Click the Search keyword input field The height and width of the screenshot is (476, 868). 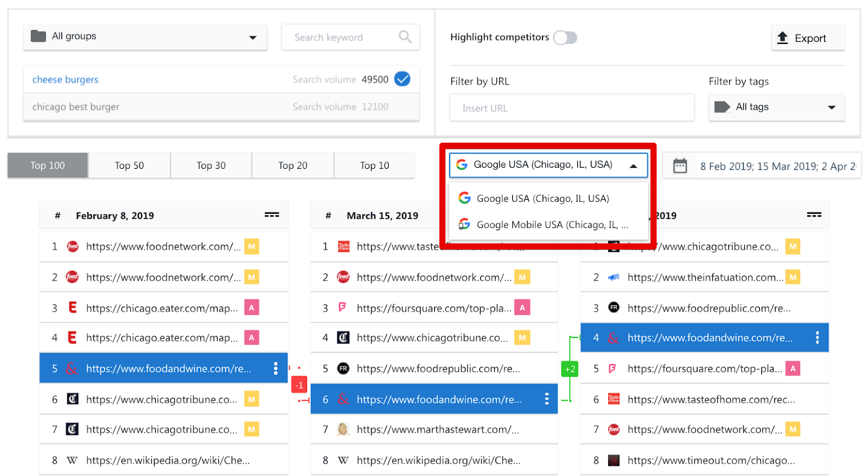click(350, 37)
